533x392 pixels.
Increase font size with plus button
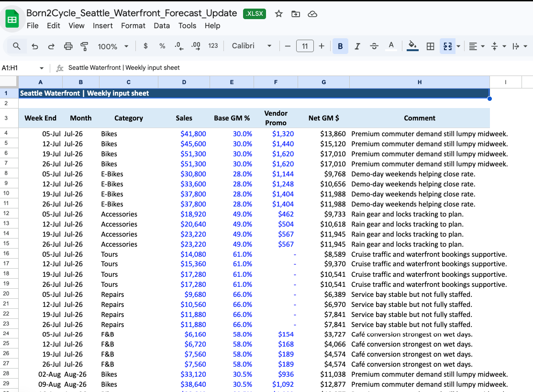click(x=322, y=46)
